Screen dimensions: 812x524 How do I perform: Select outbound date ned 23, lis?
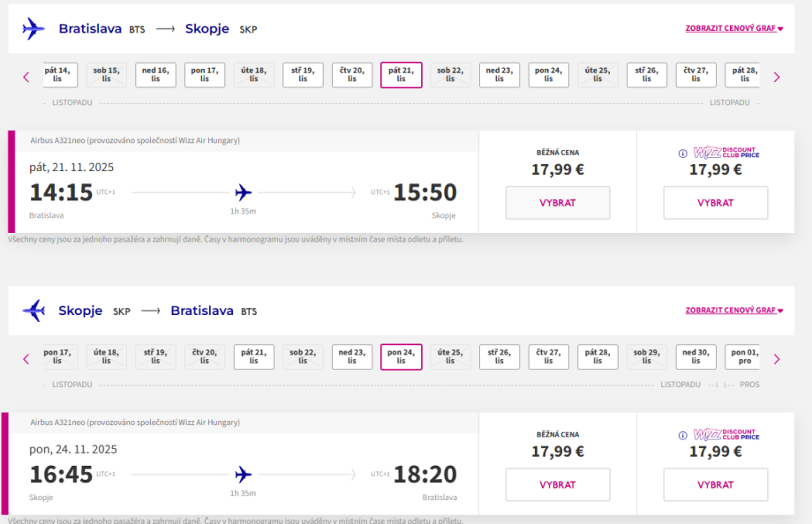point(500,75)
